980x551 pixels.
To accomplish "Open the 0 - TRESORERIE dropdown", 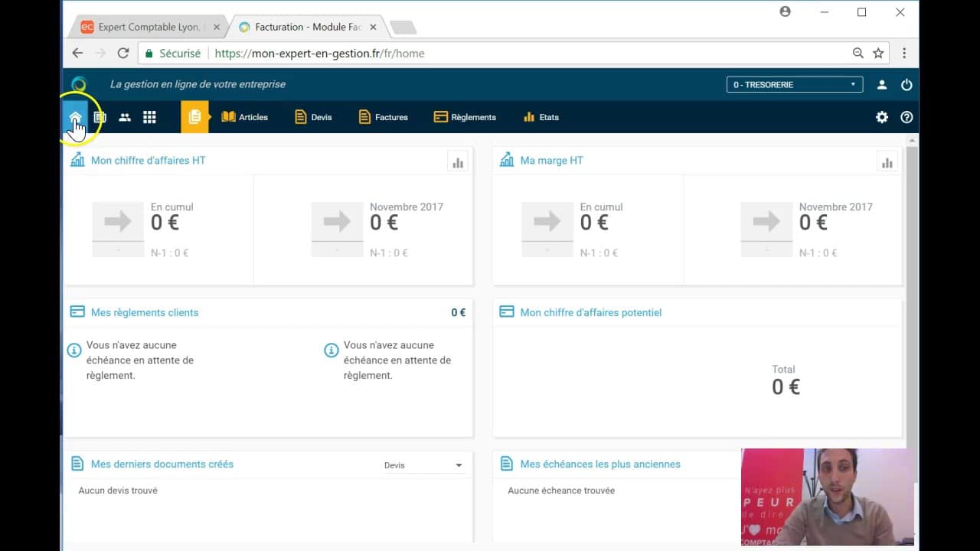I will coord(794,84).
